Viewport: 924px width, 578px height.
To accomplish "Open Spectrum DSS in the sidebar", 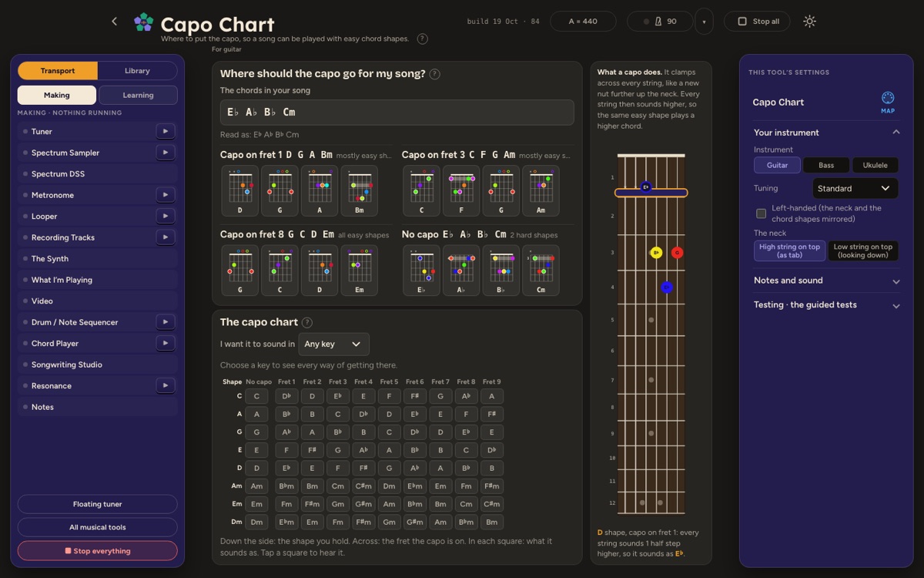I will pyautogui.click(x=97, y=174).
